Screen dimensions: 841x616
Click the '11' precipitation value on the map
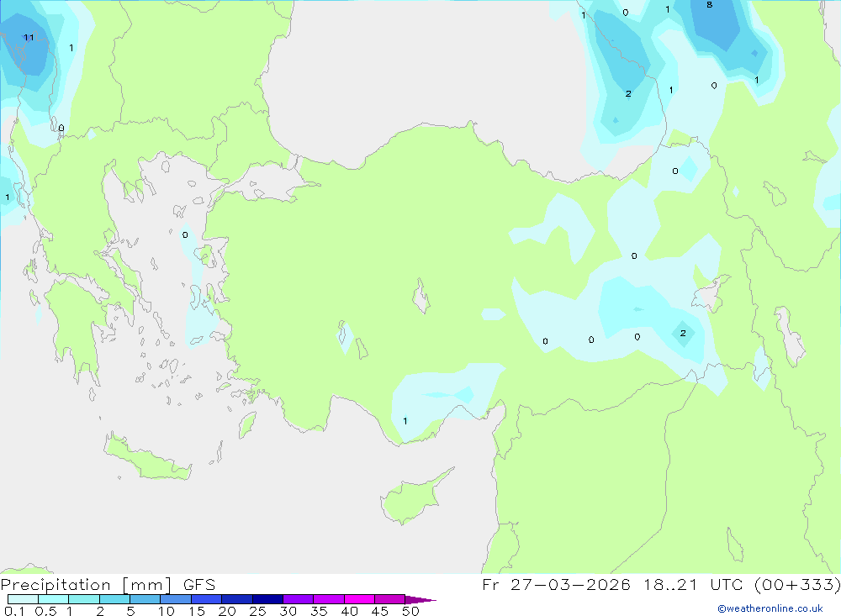click(29, 38)
